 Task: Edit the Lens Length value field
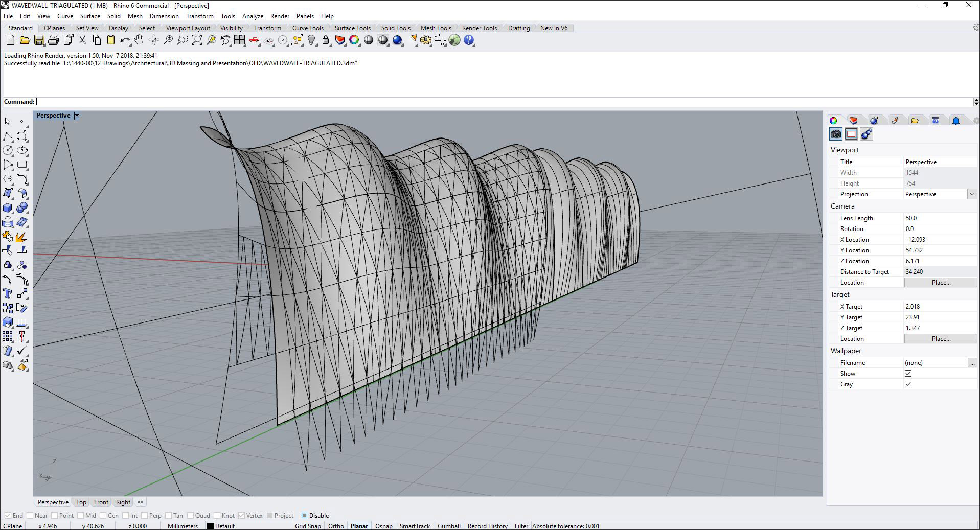point(940,218)
